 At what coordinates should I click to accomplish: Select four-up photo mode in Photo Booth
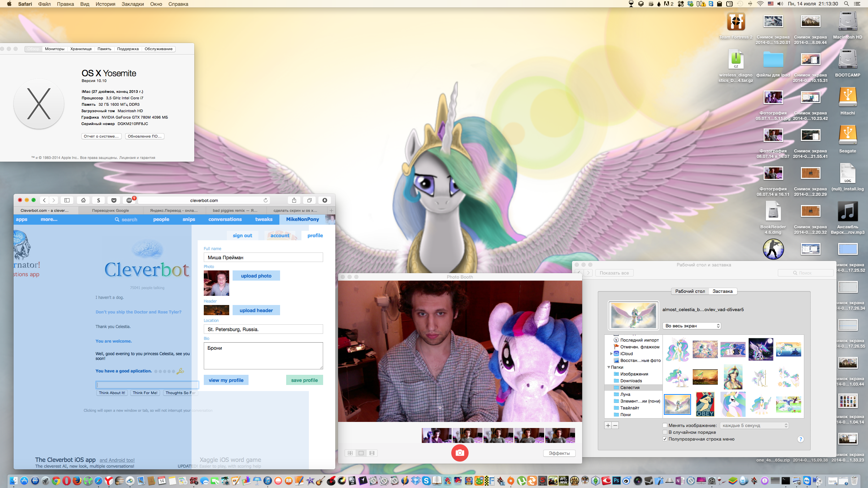click(x=350, y=453)
